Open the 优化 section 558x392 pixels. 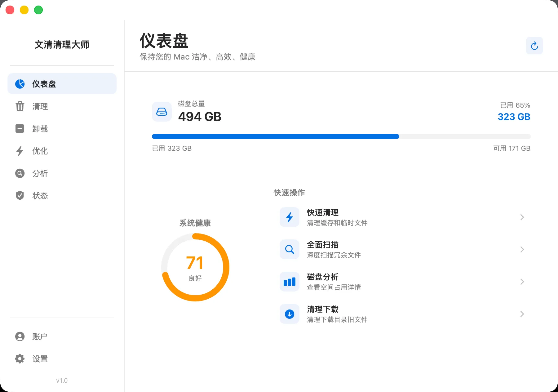coord(62,151)
